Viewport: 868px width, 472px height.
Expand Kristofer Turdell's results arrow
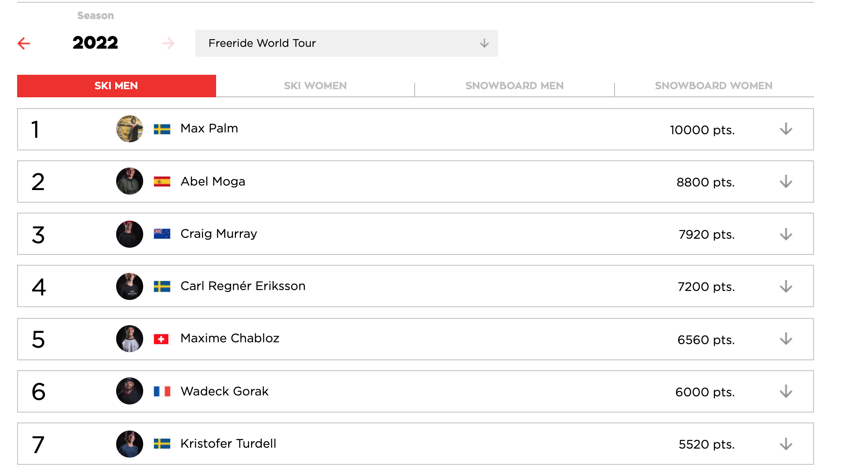click(786, 444)
